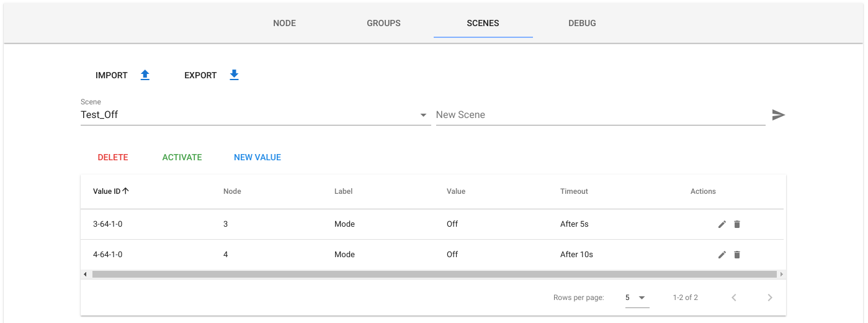
Task: Add a New Value to scene
Action: point(257,157)
